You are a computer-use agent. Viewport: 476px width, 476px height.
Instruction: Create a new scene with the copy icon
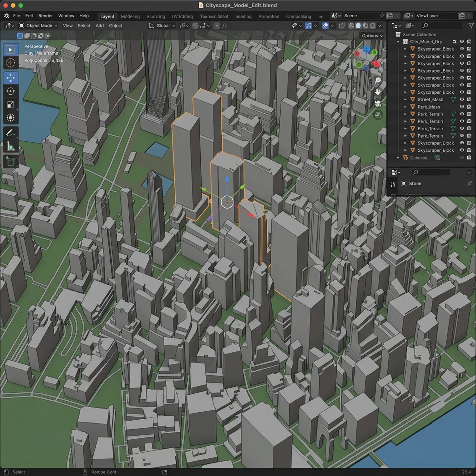[x=390, y=16]
